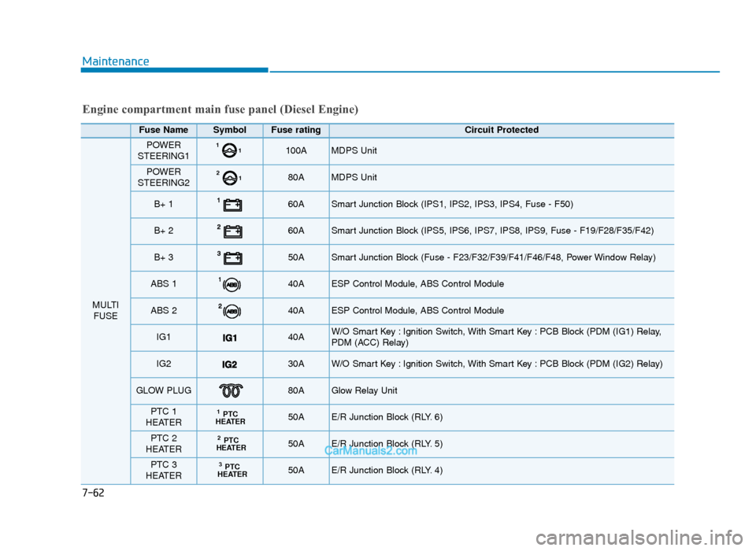
Task: Click MDPS Unit in the Power Steering2 row
Action: pyautogui.click(x=354, y=177)
